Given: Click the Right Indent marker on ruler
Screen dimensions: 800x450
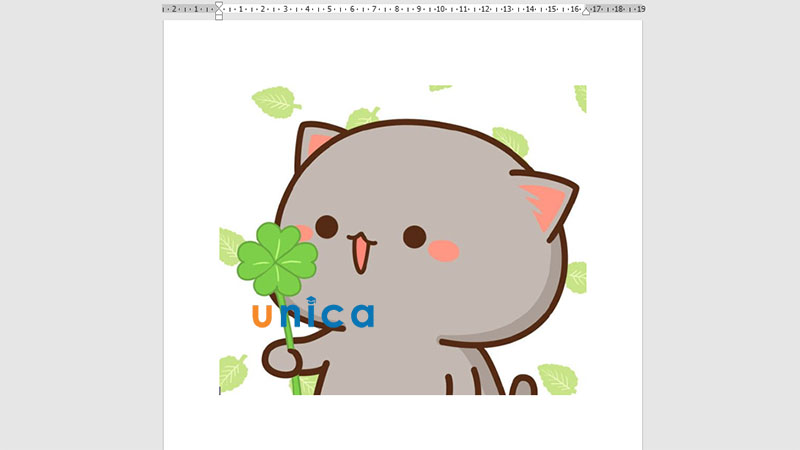Looking at the screenshot, I should tap(586, 11).
